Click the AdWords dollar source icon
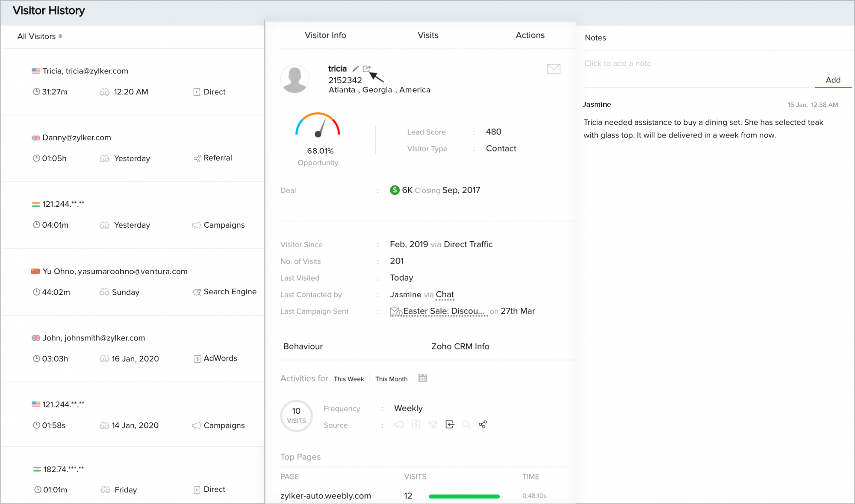855x504 pixels. (x=416, y=425)
